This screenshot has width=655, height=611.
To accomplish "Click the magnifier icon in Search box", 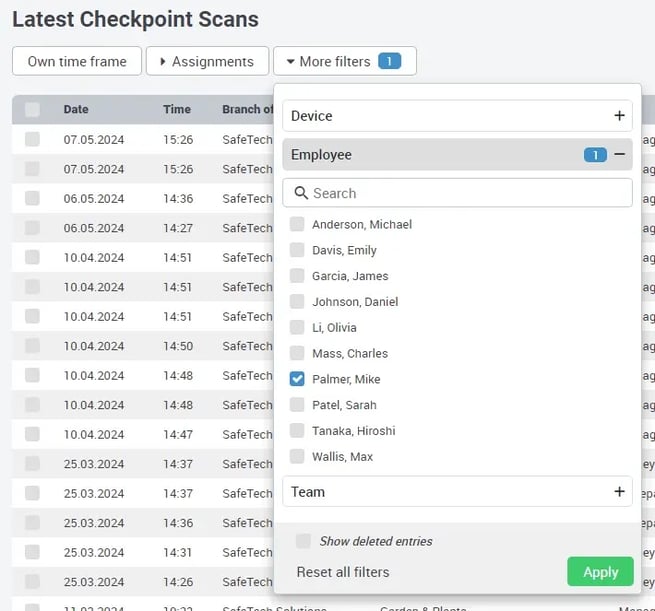I will pos(301,193).
